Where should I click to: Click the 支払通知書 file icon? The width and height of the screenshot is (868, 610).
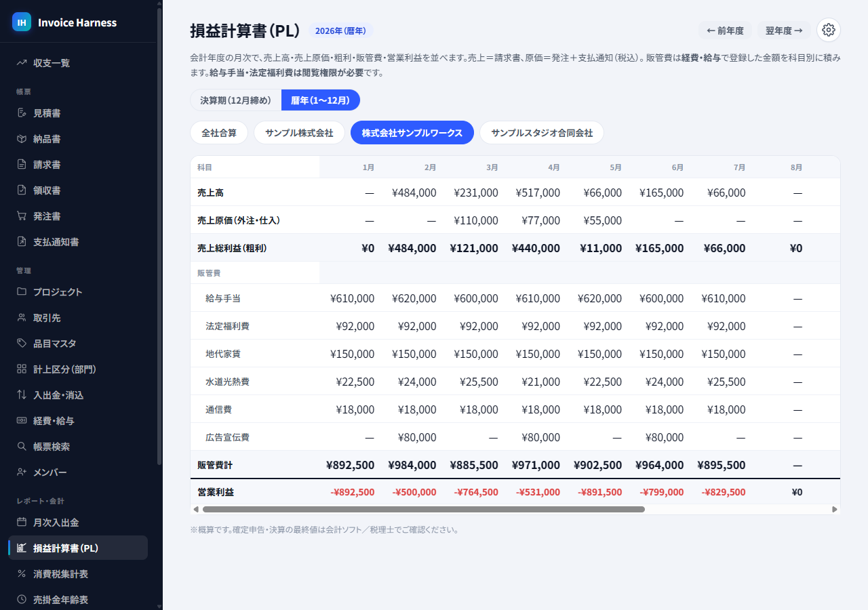(22, 242)
